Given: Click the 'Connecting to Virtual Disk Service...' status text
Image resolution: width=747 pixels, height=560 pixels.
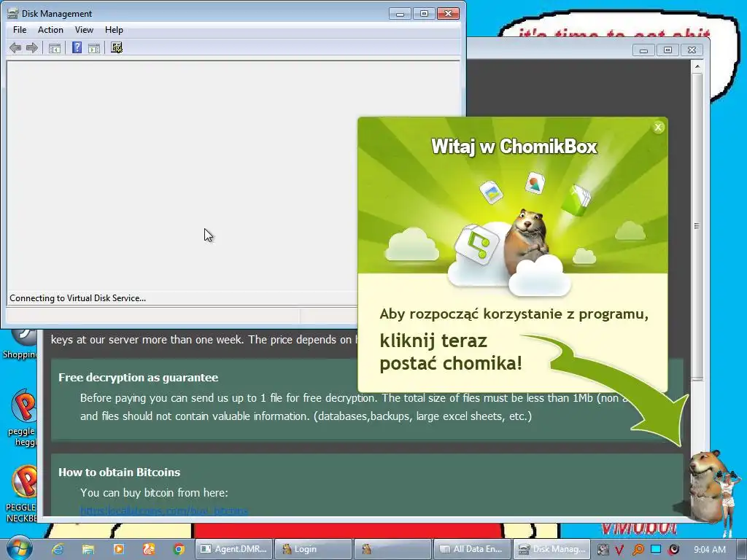Looking at the screenshot, I should click(77, 298).
